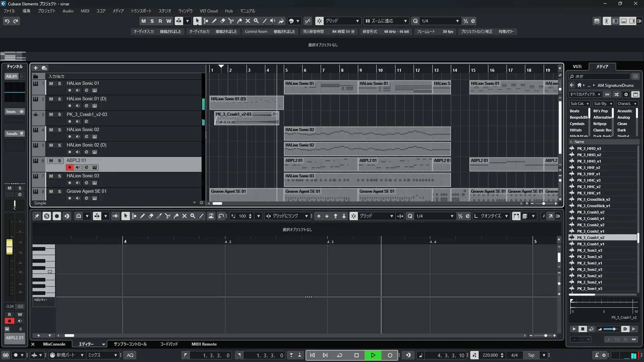Expand the ズームに適応 grid type dropdown
Screen dimensions: 644x362
405,21
